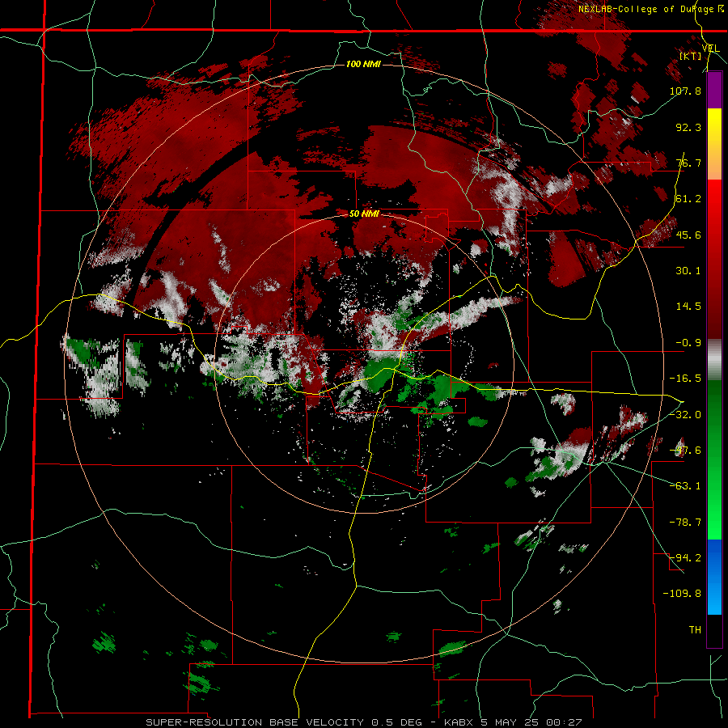
Task: Click the 107.8 velocity scale value
Action: (x=685, y=91)
